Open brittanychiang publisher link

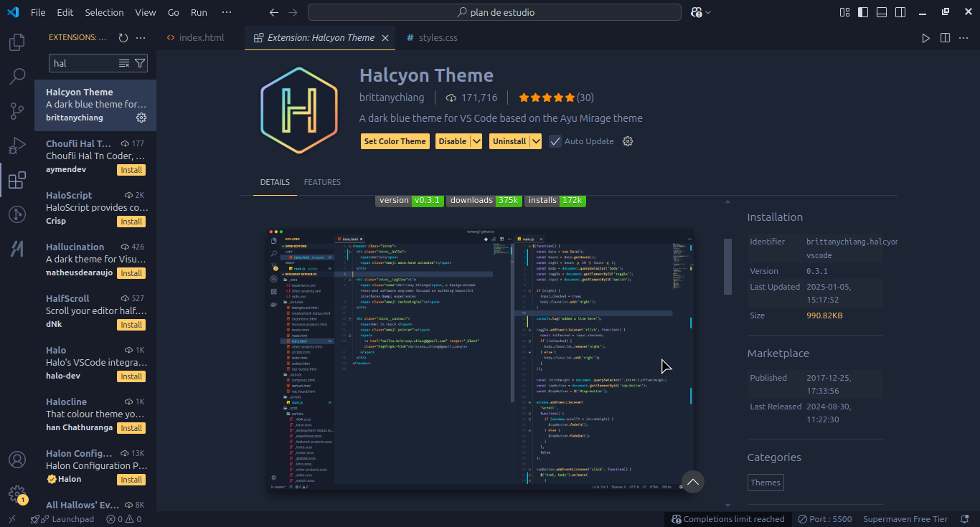click(x=392, y=98)
